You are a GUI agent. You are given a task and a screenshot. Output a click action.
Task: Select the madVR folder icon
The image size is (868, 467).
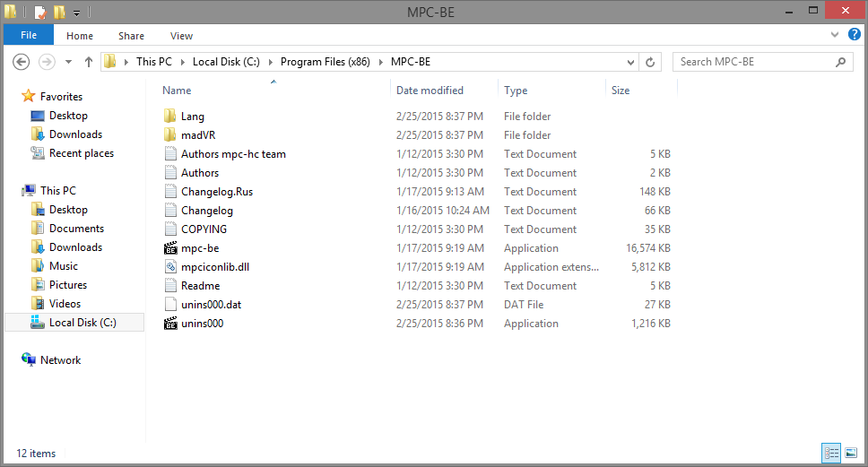click(x=170, y=135)
